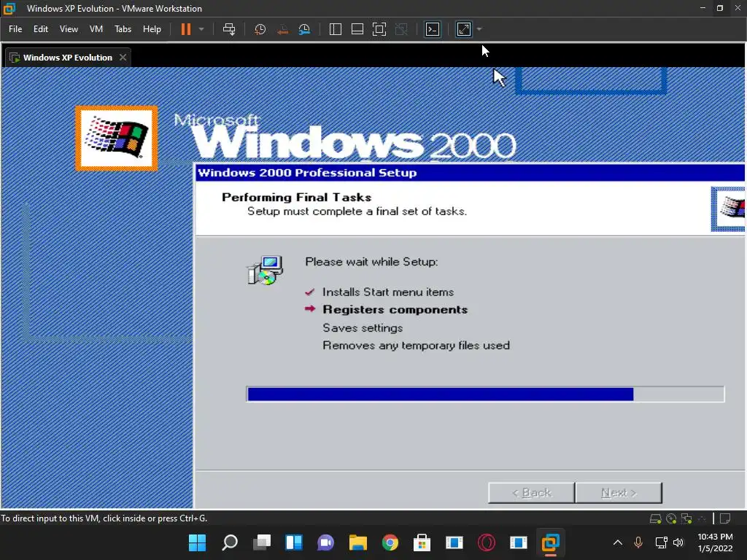The image size is (747, 560).
Task: Enter full screen mode icon
Action: tap(379, 29)
